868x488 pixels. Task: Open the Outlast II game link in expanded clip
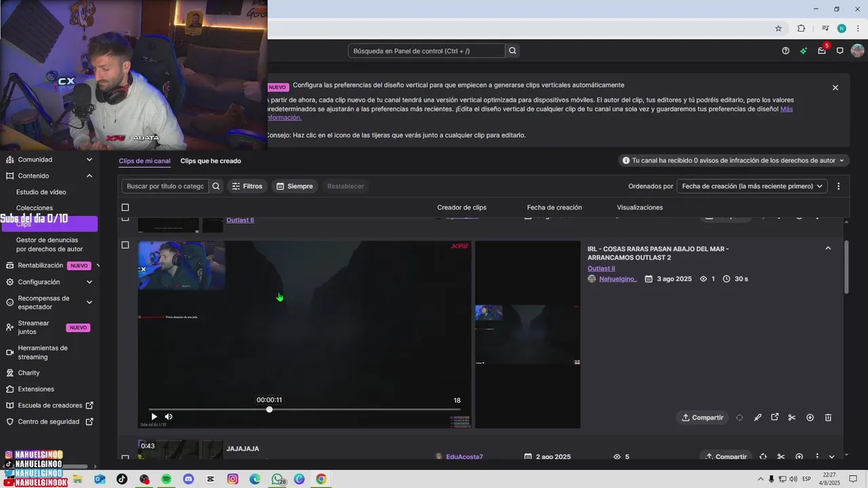(x=601, y=268)
